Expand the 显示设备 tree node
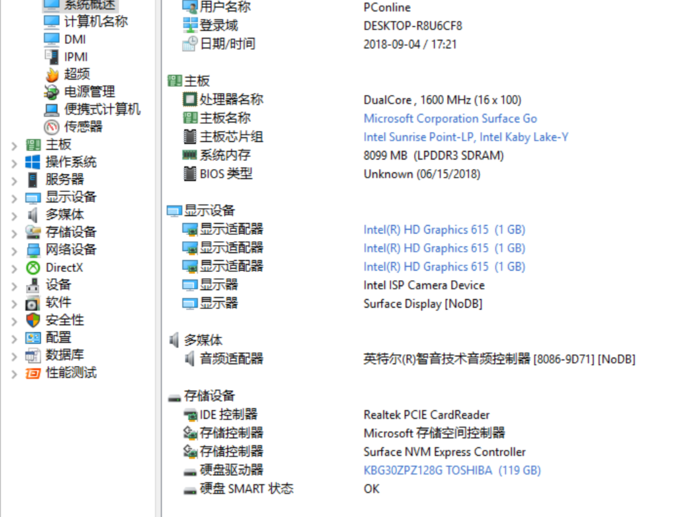The image size is (700, 517). click(14, 198)
